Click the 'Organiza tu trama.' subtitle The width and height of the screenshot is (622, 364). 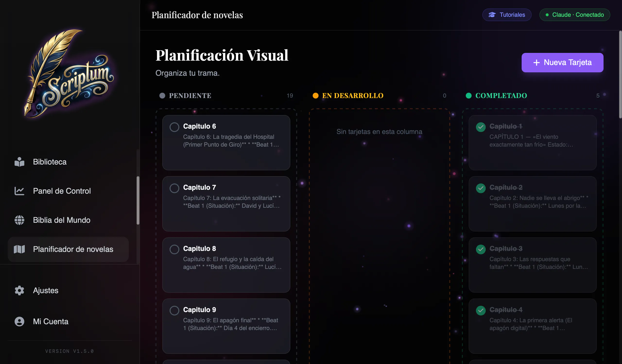187,73
